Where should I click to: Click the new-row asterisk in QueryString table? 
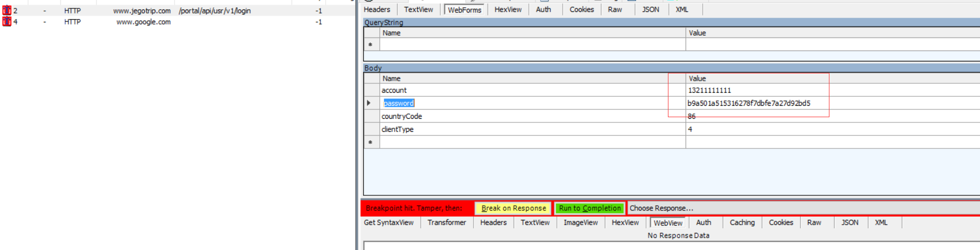click(370, 44)
